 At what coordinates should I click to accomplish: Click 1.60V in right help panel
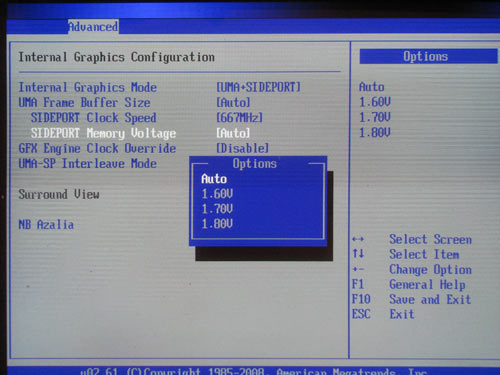click(x=375, y=102)
